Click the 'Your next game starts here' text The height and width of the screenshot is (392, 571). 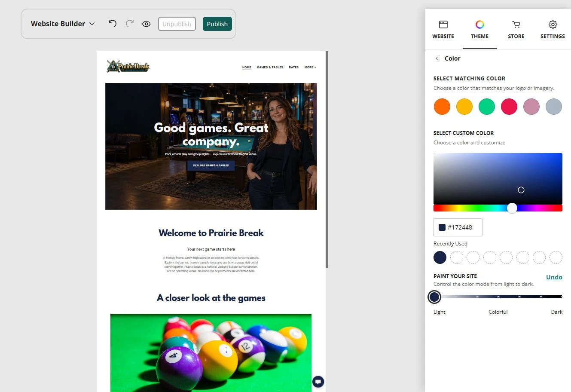coord(211,249)
